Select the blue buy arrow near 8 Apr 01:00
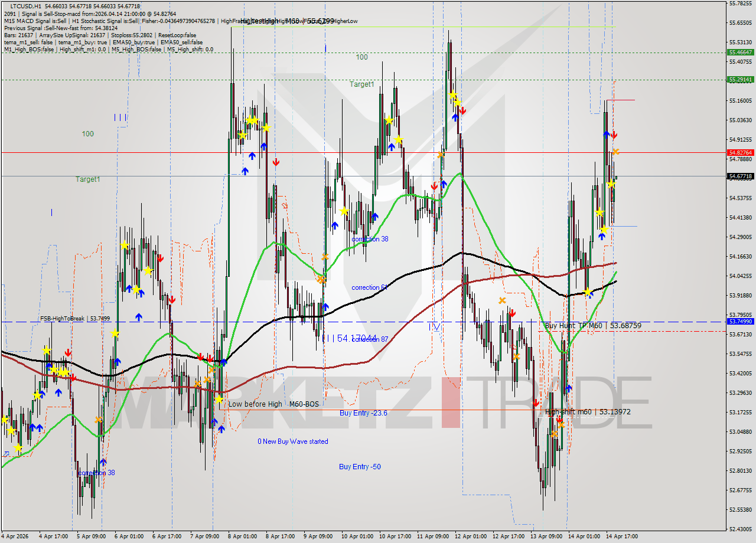Screen dimensions: 756x543 (x=252, y=156)
